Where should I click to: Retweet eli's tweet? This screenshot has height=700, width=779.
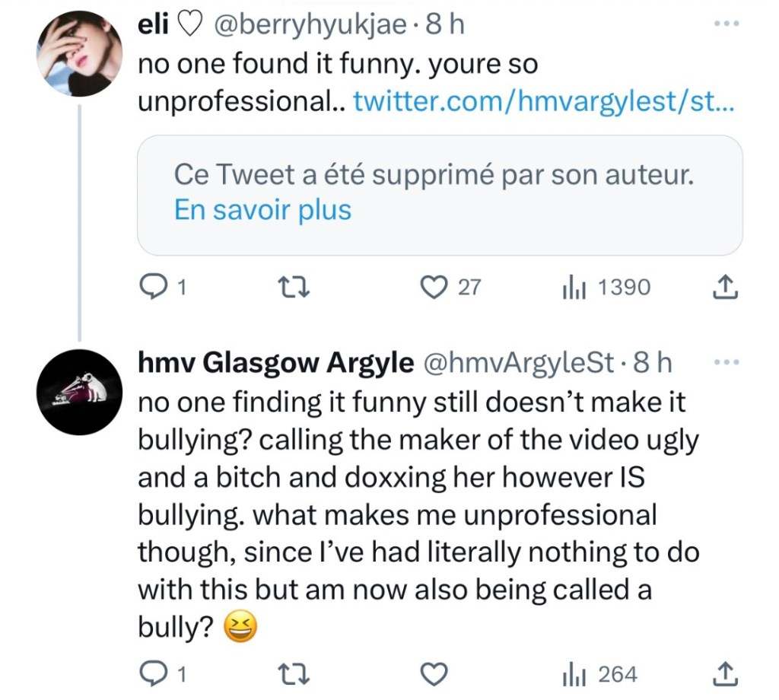[293, 287]
